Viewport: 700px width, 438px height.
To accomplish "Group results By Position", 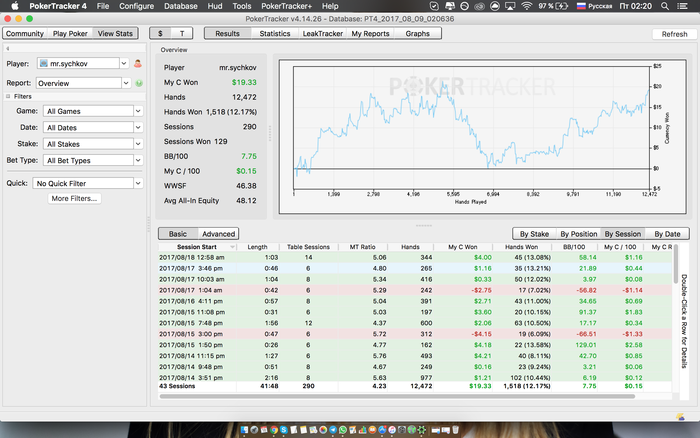I will [579, 234].
